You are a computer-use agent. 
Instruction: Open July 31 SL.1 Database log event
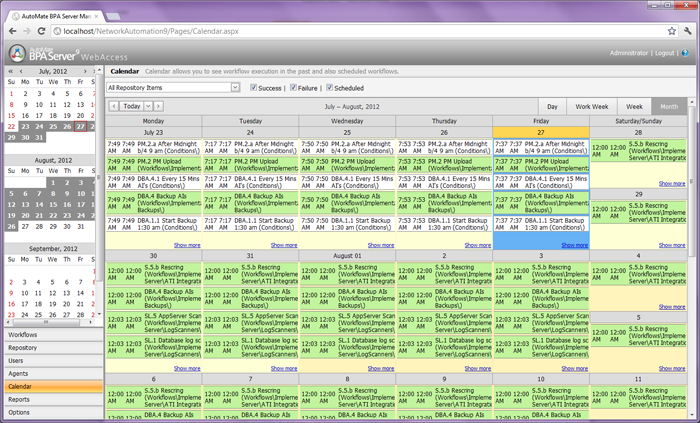click(250, 347)
